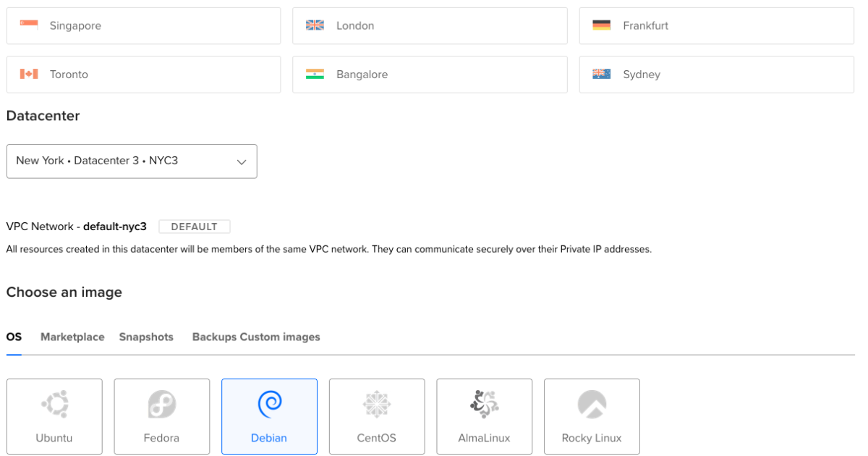The height and width of the screenshot is (456, 868).
Task: Open the New York Datacenter 3 dropdown
Action: [x=132, y=161]
